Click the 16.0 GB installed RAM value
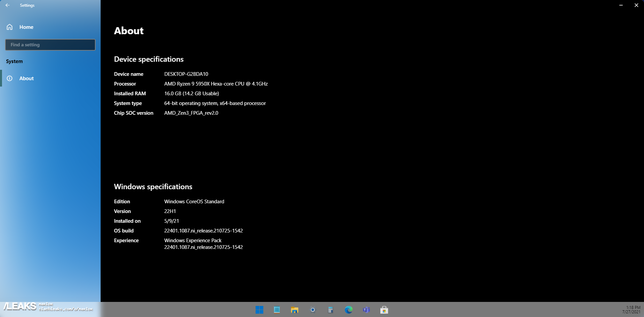Screen dimensions: 644x317 coord(192,94)
